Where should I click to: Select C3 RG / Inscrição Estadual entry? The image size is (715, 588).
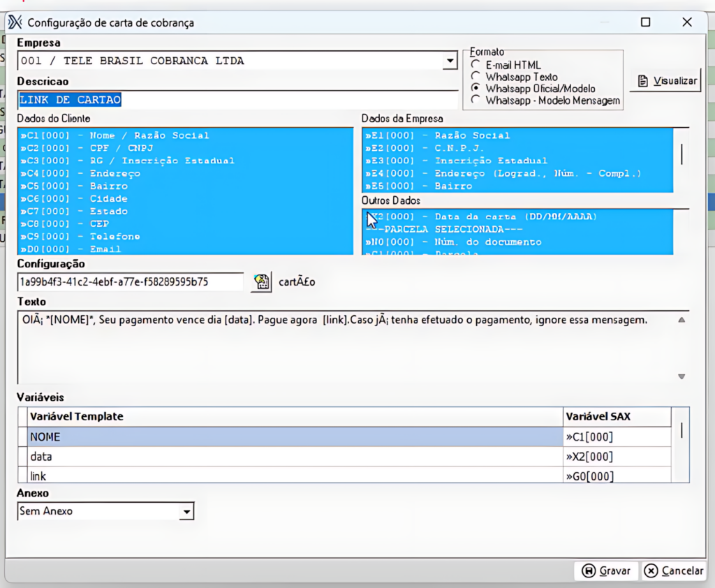pos(185,161)
